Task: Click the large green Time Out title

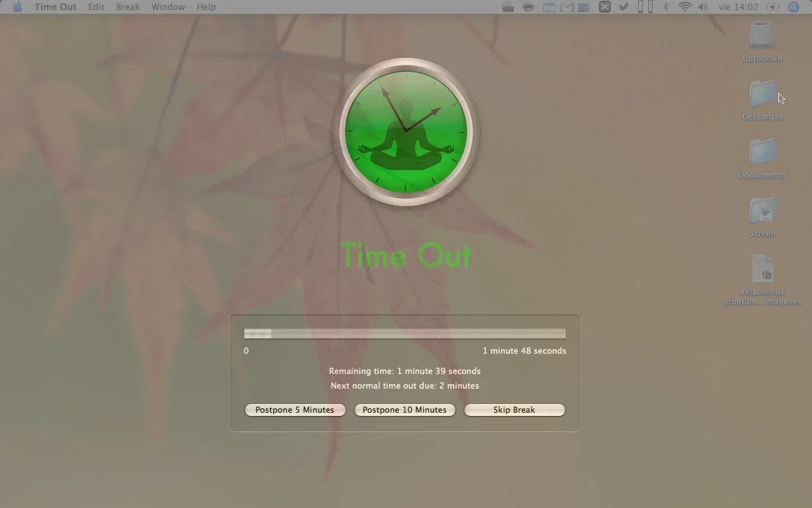Action: click(x=406, y=256)
